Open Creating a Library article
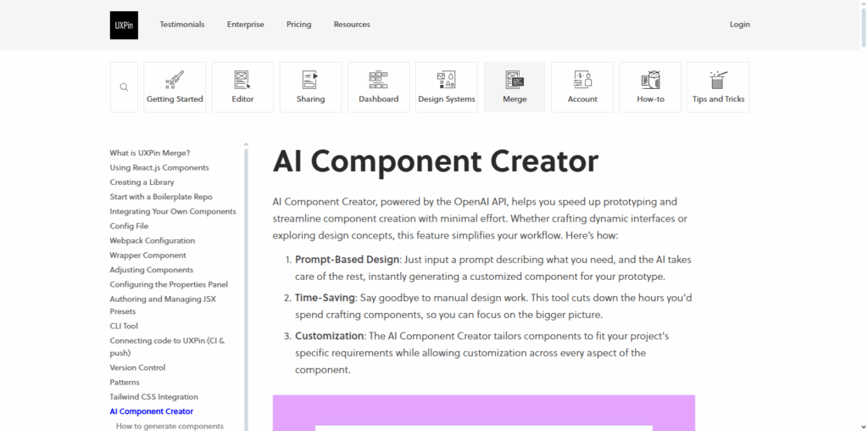This screenshot has height=431, width=868. click(x=142, y=182)
